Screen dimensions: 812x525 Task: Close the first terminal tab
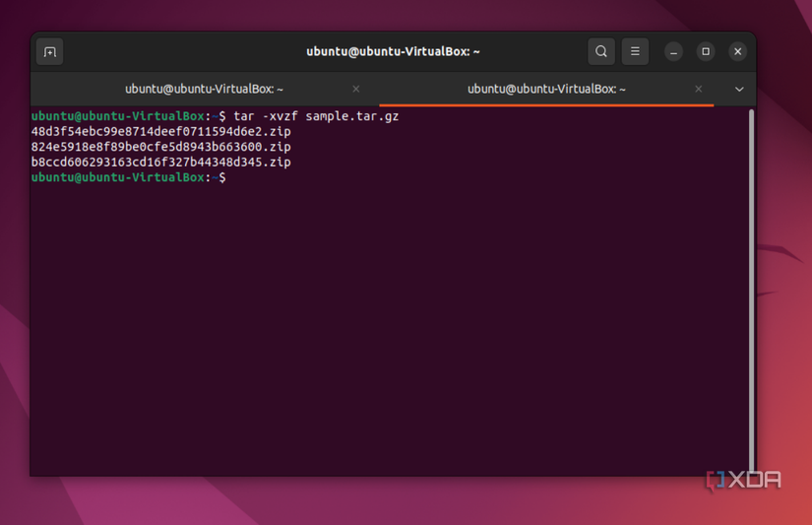tap(355, 89)
